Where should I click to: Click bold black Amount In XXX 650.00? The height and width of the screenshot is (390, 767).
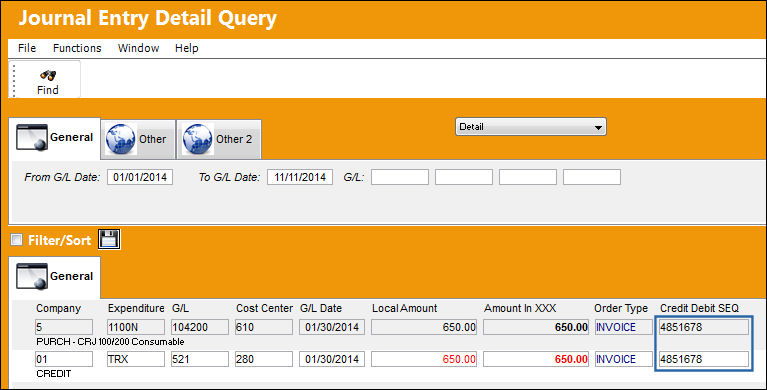pyautogui.click(x=536, y=327)
